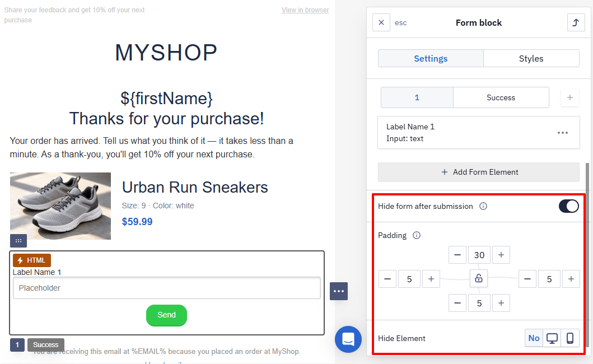The image size is (593, 364).
Task: Click the Placeholder text input
Action: pyautogui.click(x=167, y=288)
